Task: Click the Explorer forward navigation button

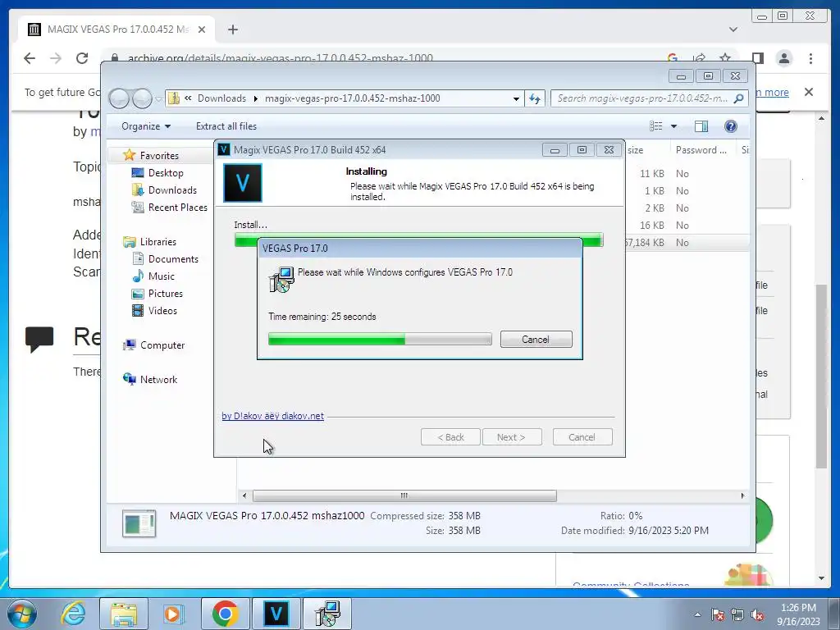Action: 142,98
